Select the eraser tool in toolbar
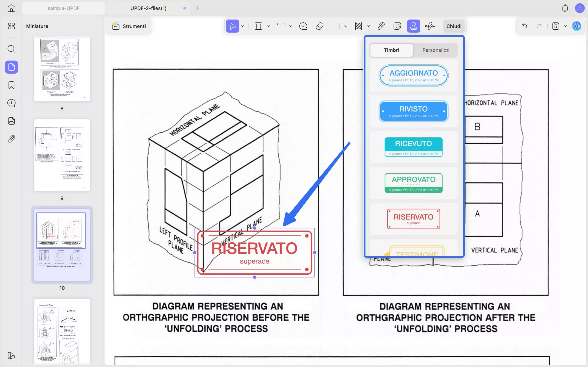Screen dimensions: 588x367 tap(319, 26)
